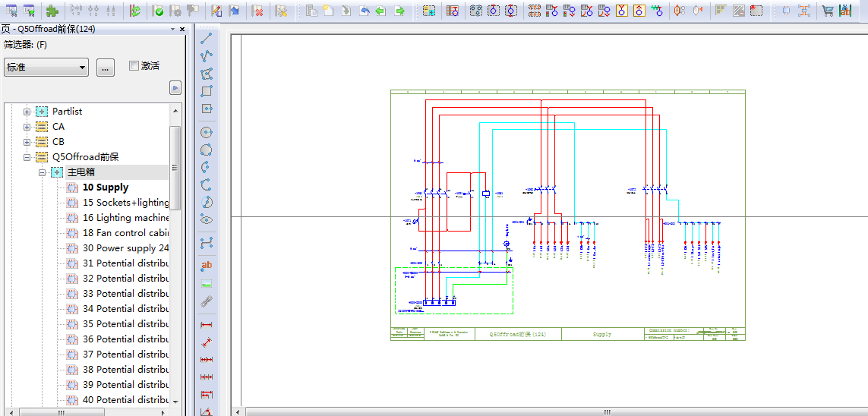This screenshot has height=416, width=868.
Task: Select the Partlist item label
Action: (x=67, y=111)
